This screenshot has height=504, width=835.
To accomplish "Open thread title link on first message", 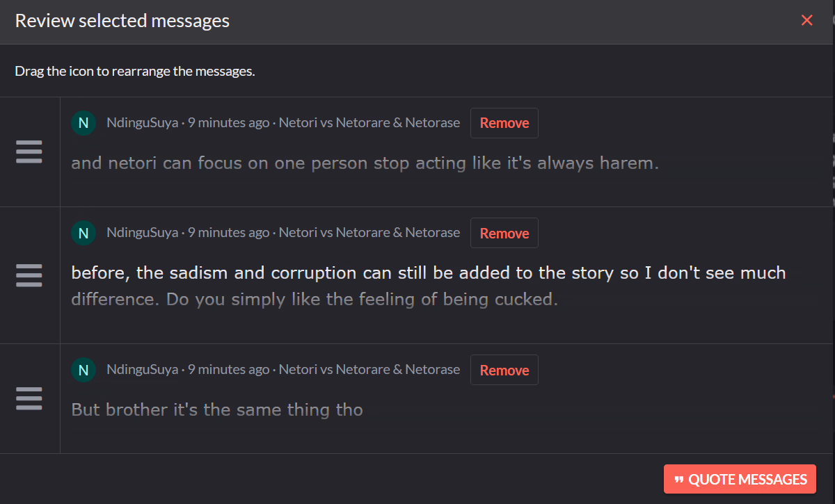I will pyautogui.click(x=369, y=123).
